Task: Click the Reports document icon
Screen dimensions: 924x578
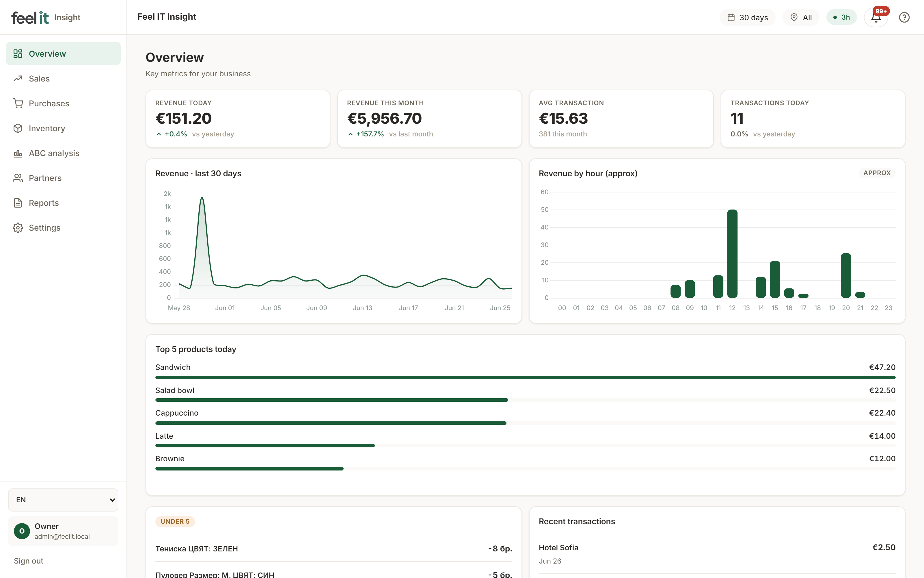Action: coord(18,203)
